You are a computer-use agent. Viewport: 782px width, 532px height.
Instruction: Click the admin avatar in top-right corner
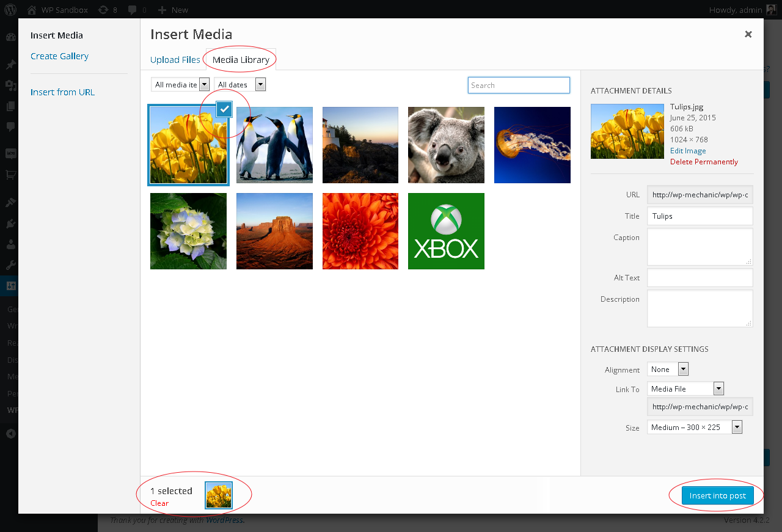tap(772, 10)
